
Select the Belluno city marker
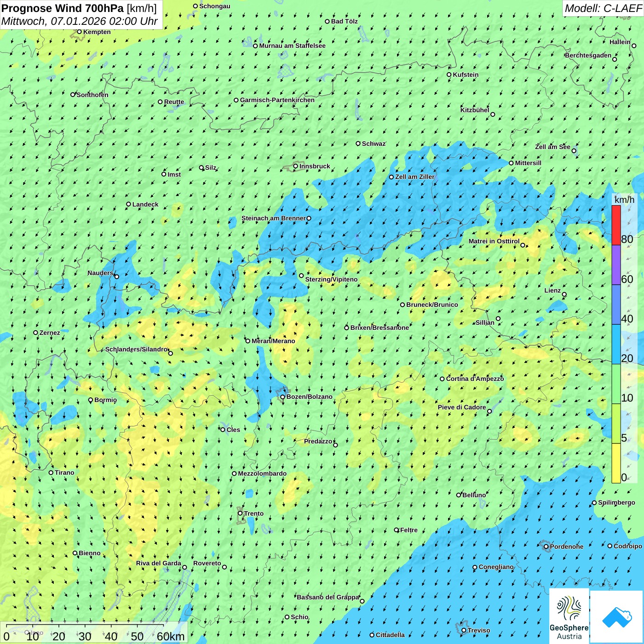coord(459,495)
